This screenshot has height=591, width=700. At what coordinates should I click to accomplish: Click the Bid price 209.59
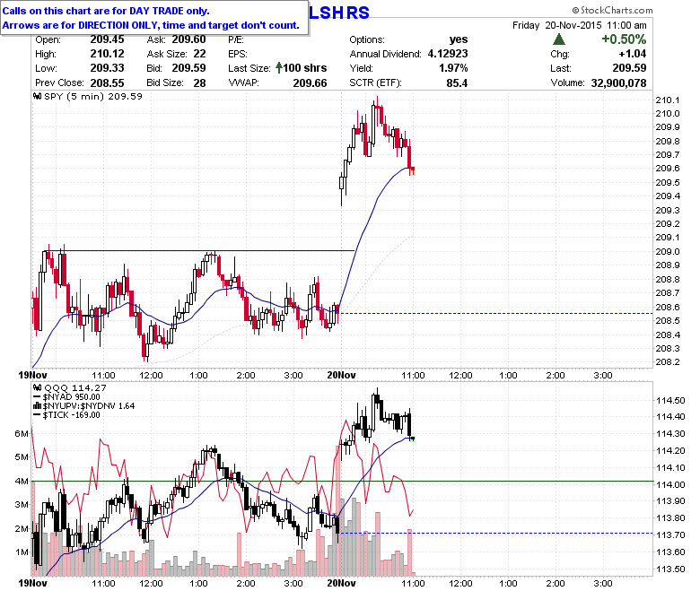click(188, 68)
